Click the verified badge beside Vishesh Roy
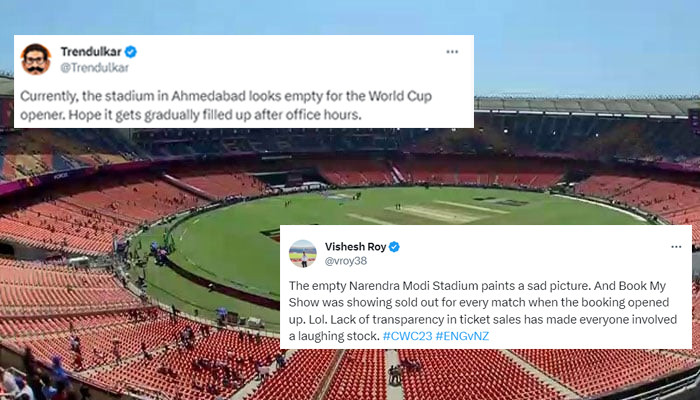700x400 pixels. pyautogui.click(x=395, y=246)
